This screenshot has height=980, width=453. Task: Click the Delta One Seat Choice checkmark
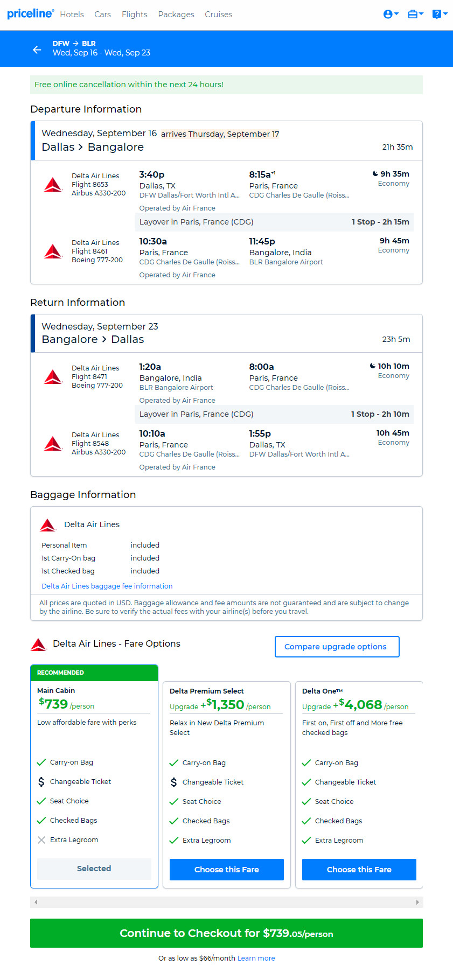(306, 801)
